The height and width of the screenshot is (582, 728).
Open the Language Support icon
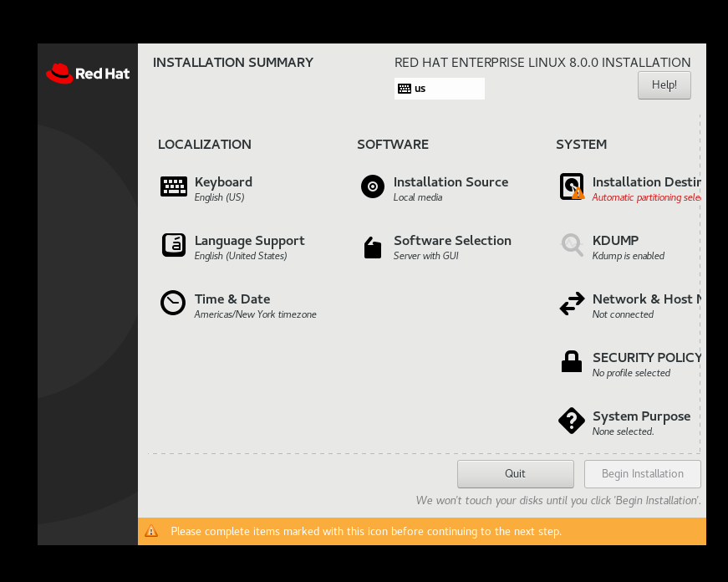[x=174, y=245]
